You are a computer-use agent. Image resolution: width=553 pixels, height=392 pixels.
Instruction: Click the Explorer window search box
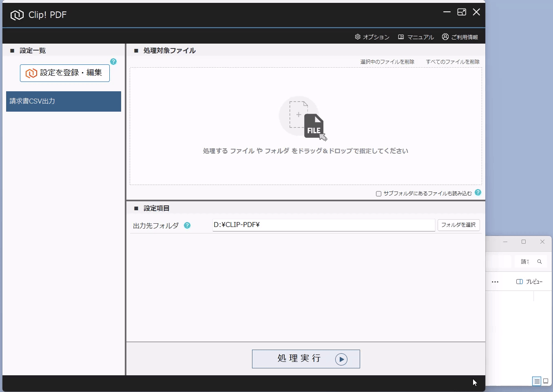tap(531, 262)
